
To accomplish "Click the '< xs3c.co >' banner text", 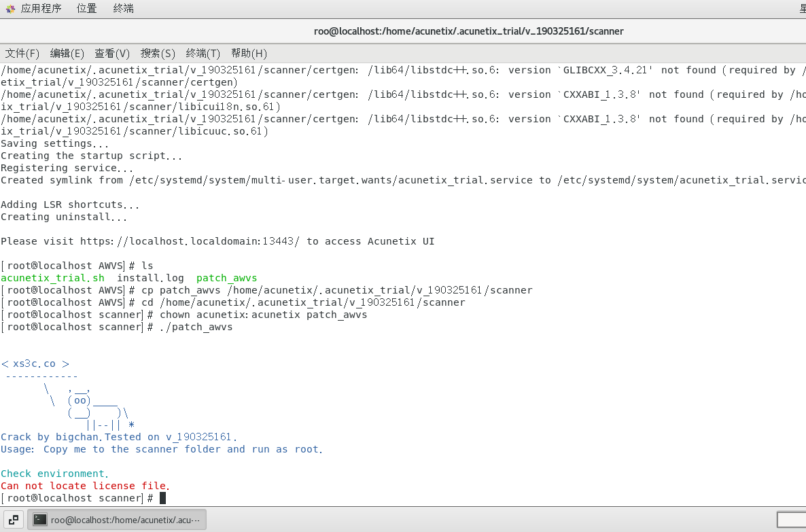I will pos(35,364).
